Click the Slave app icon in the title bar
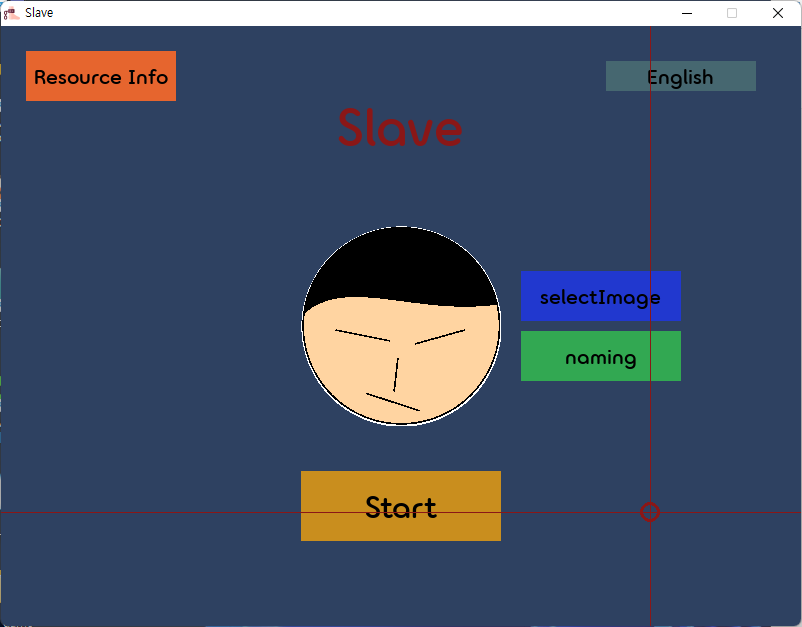 (x=11, y=13)
